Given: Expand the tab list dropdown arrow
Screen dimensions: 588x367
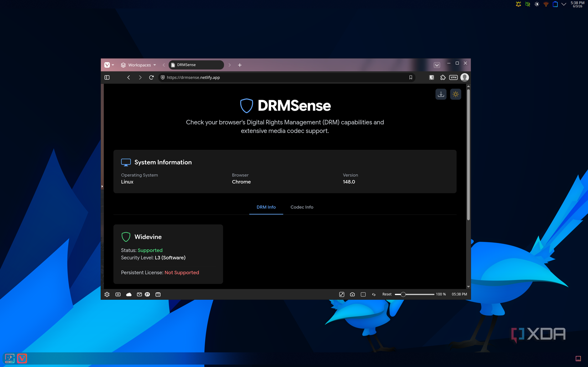Looking at the screenshot, I should point(437,65).
